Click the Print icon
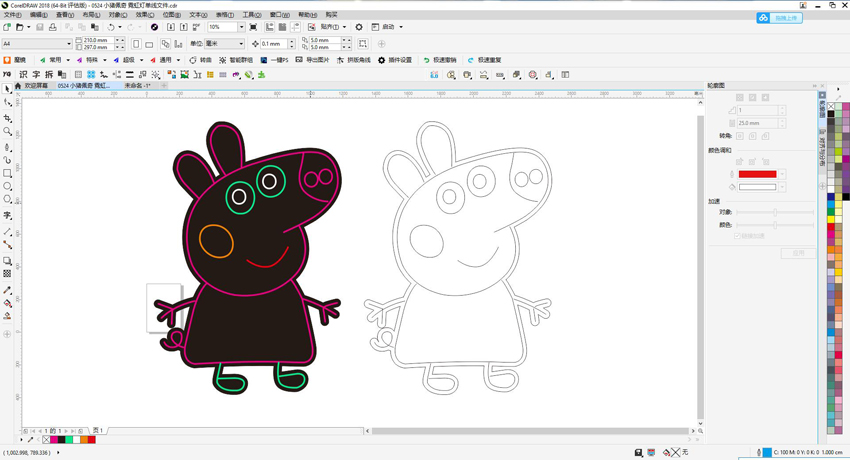 pyautogui.click(x=53, y=27)
